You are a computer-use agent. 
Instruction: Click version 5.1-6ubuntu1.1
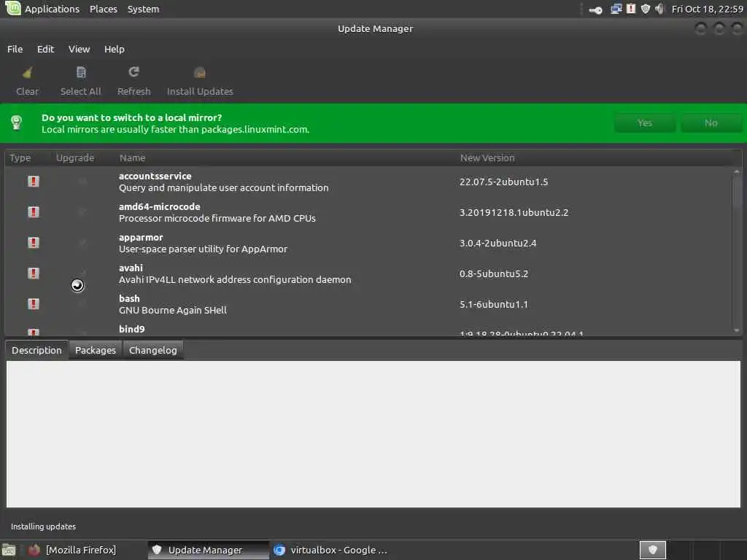click(x=494, y=304)
